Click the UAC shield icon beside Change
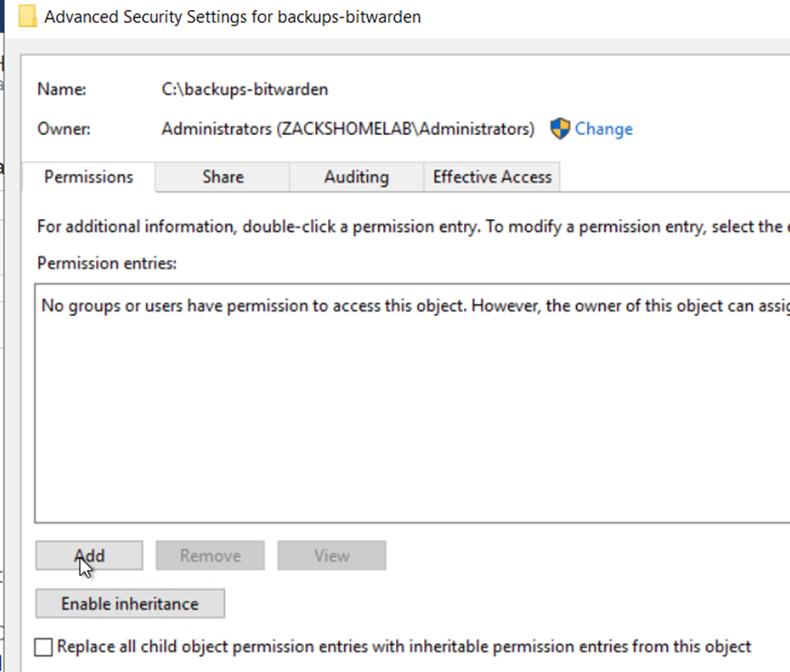Image resolution: width=790 pixels, height=672 pixels. tap(560, 129)
